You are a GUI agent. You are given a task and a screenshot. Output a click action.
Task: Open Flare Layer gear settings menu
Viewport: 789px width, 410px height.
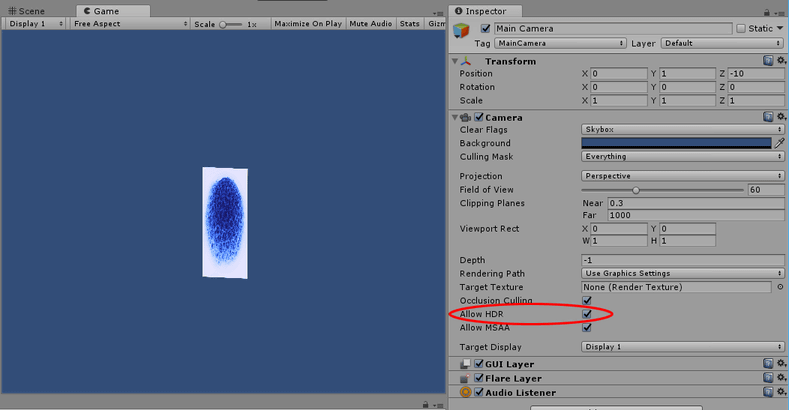tap(781, 377)
